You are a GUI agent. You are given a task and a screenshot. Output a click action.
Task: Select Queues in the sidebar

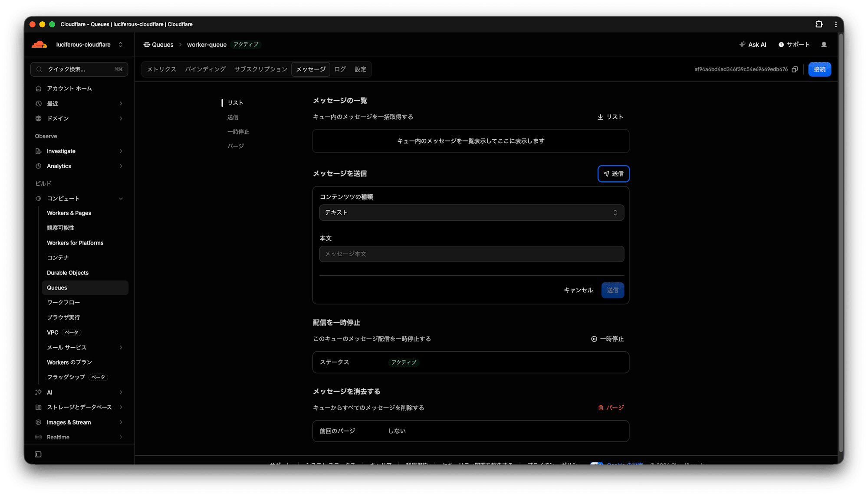[x=85, y=288]
